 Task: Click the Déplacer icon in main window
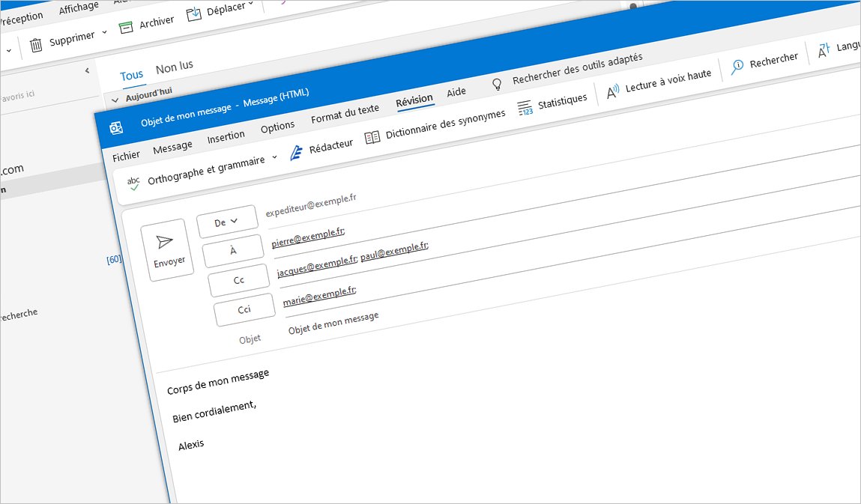194,13
